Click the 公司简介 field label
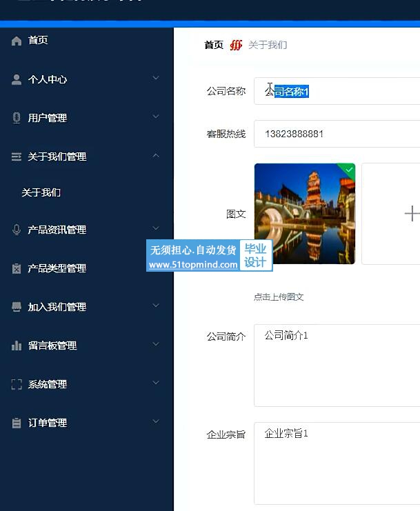This screenshot has width=420, height=511. click(x=226, y=337)
